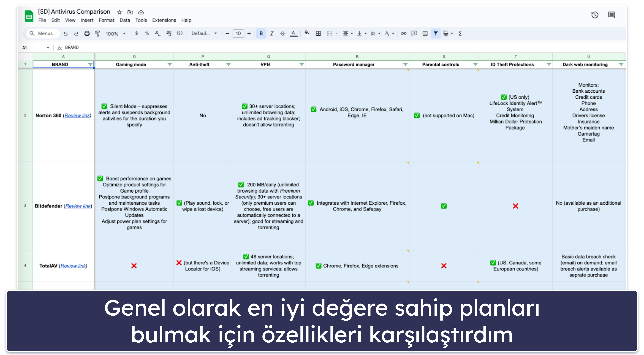Image resolution: width=644 pixels, height=355 pixels.
Task: Apply strikethrough formatting
Action: tap(282, 34)
